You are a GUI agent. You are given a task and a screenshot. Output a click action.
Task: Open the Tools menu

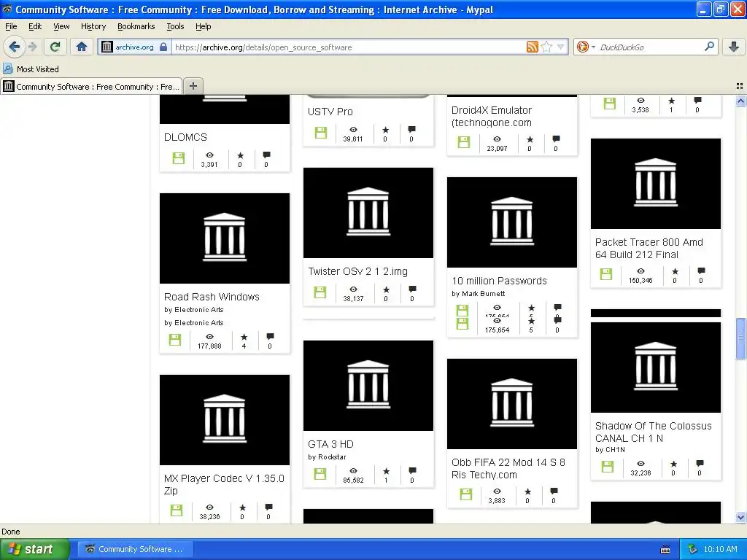175,26
